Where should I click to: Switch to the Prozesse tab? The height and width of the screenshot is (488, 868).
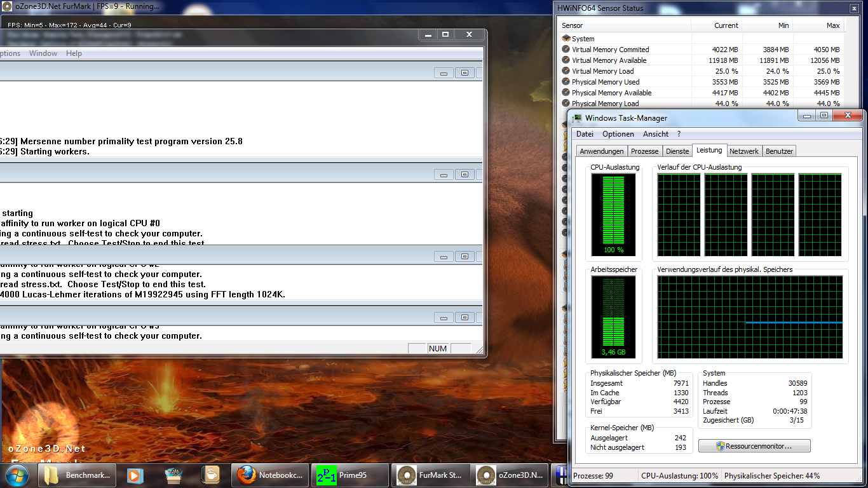(644, 151)
